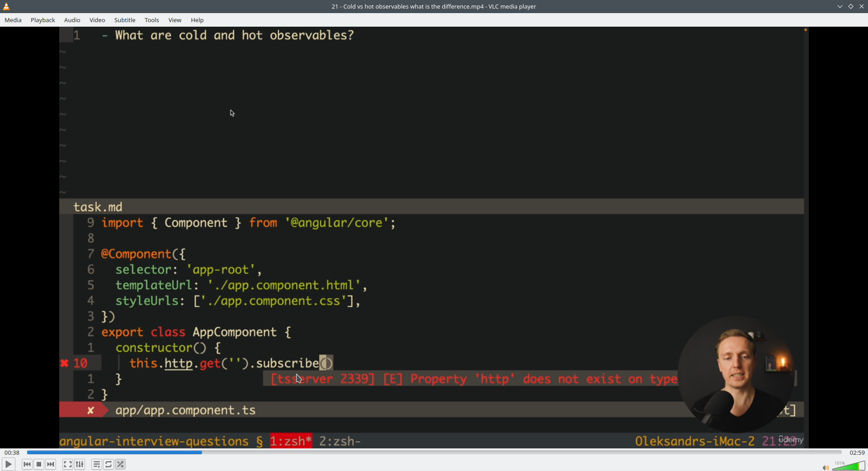Skip to next media in playlist
This screenshot has width=868, height=471.
tap(51, 464)
